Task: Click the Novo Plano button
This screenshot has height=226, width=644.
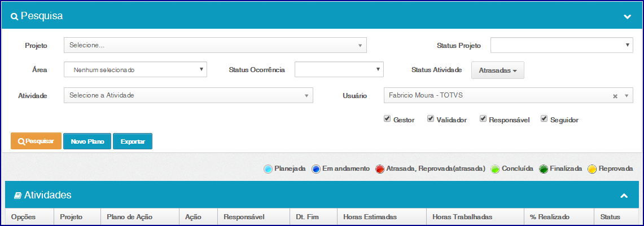Action: [87, 141]
